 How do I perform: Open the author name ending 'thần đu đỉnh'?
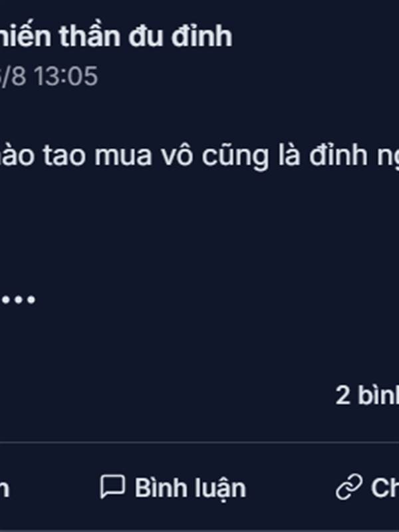pyautogui.click(x=116, y=37)
